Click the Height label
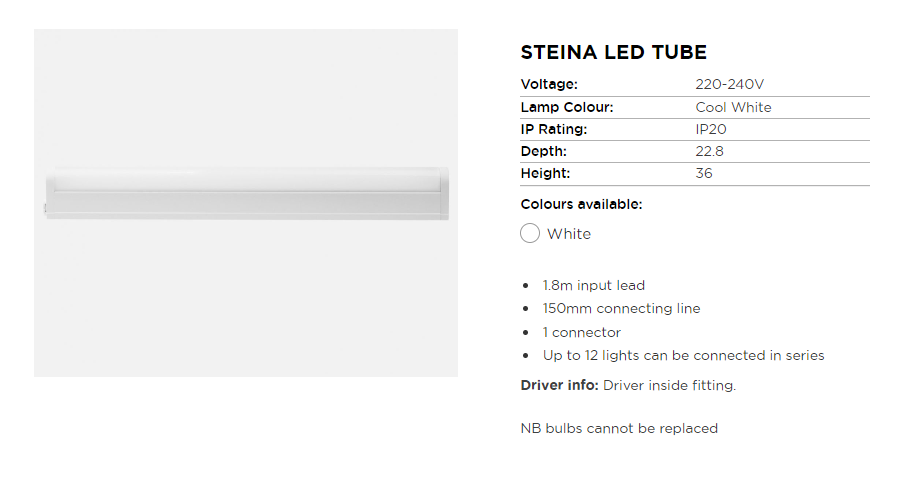The height and width of the screenshot is (502, 912). coord(545,173)
